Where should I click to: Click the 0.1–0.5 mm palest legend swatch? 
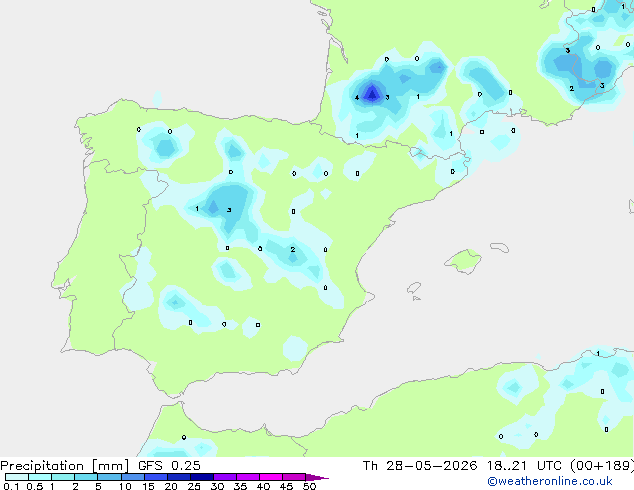click(x=17, y=477)
